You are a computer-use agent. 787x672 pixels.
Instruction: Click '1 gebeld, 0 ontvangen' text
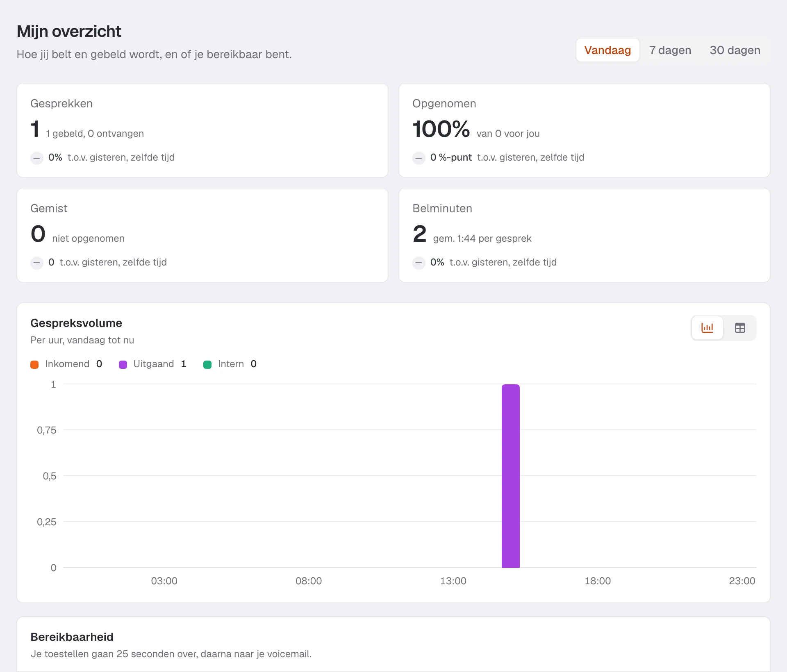95,134
